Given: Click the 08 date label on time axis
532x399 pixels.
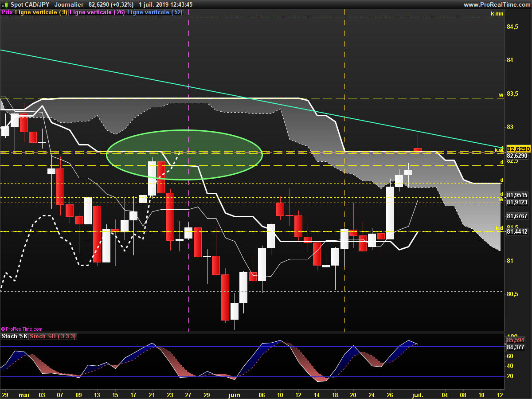Looking at the screenshot, I should point(463,395).
